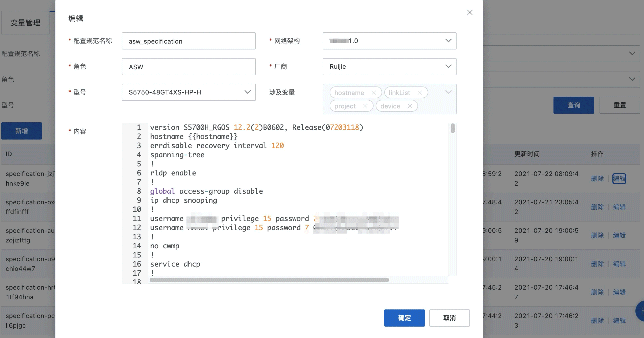Image resolution: width=644 pixels, height=338 pixels.
Task: Click code line 2 hostname {{hostname}}
Action: point(194,136)
